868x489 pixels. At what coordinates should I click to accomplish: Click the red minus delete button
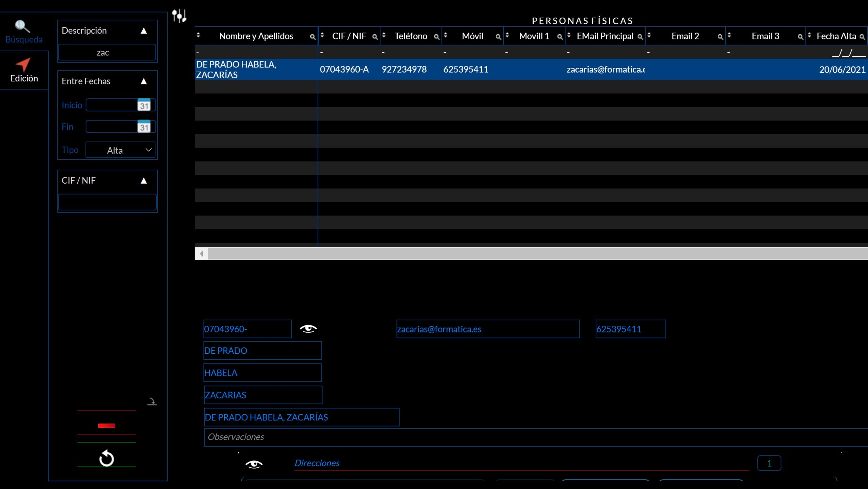[x=106, y=426]
